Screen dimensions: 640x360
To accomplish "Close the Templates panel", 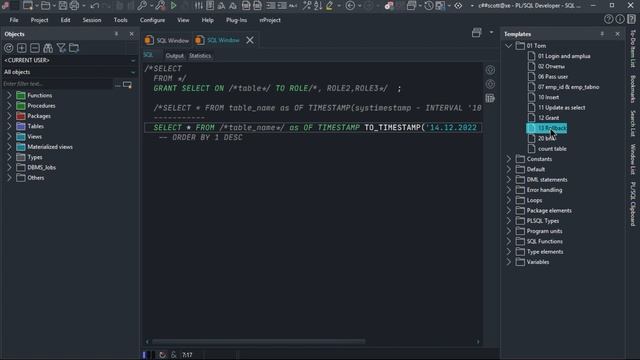I will point(617,34).
